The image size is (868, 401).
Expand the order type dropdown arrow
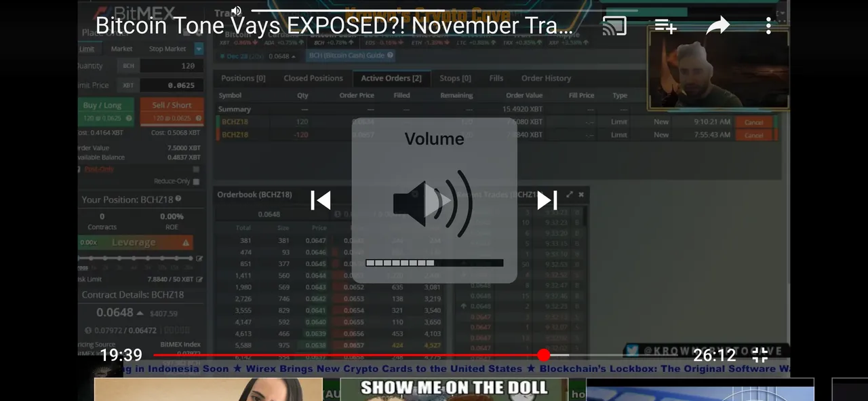(x=199, y=49)
